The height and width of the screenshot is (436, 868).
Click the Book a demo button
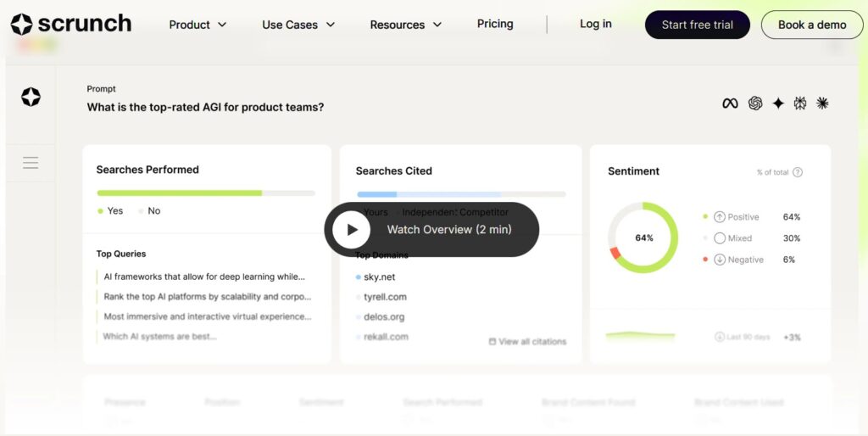coord(812,25)
